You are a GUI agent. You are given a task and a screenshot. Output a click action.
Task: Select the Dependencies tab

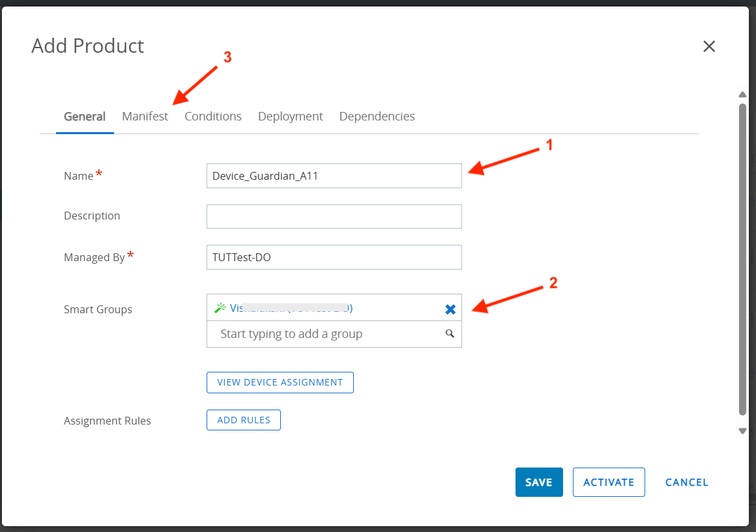(x=377, y=117)
